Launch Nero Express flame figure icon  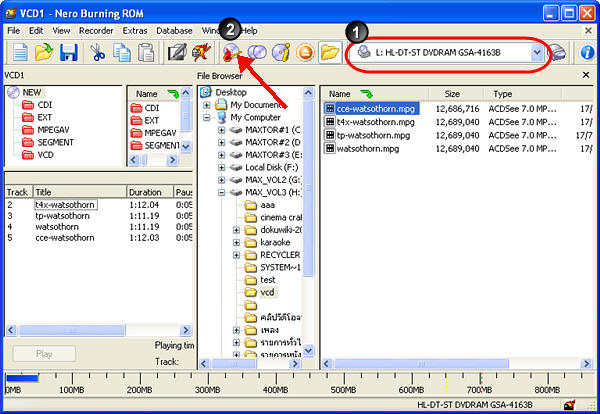[202, 52]
